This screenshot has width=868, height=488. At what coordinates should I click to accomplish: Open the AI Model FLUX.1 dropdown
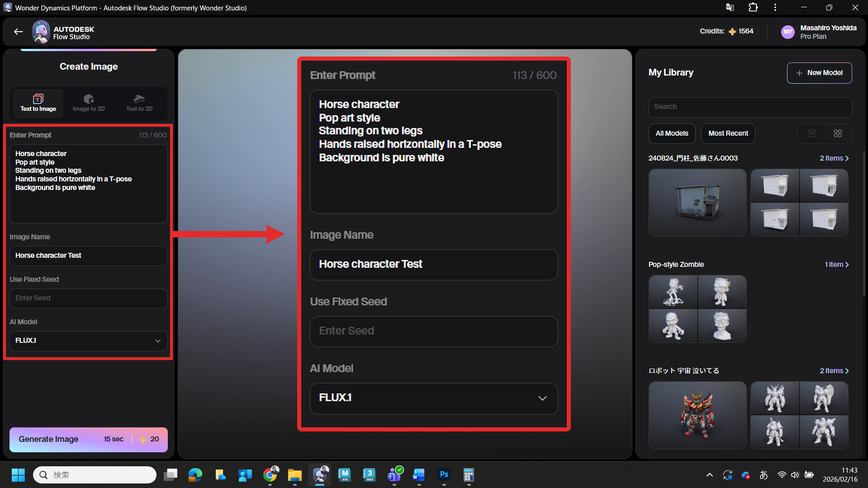click(x=89, y=341)
